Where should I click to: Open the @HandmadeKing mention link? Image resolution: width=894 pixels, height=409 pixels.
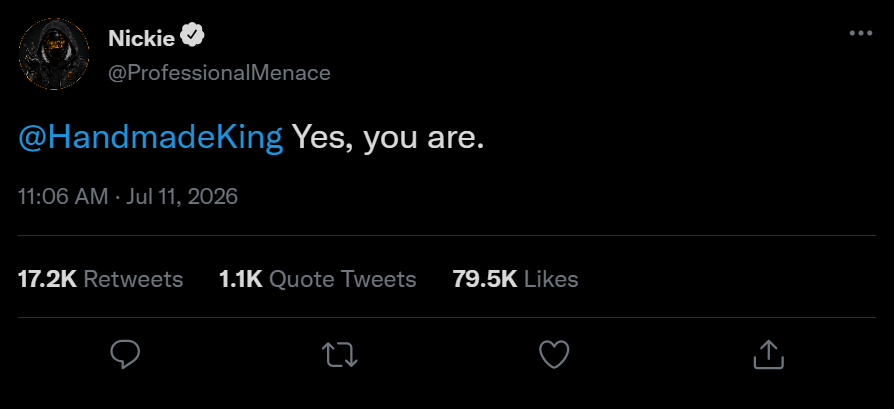click(151, 137)
